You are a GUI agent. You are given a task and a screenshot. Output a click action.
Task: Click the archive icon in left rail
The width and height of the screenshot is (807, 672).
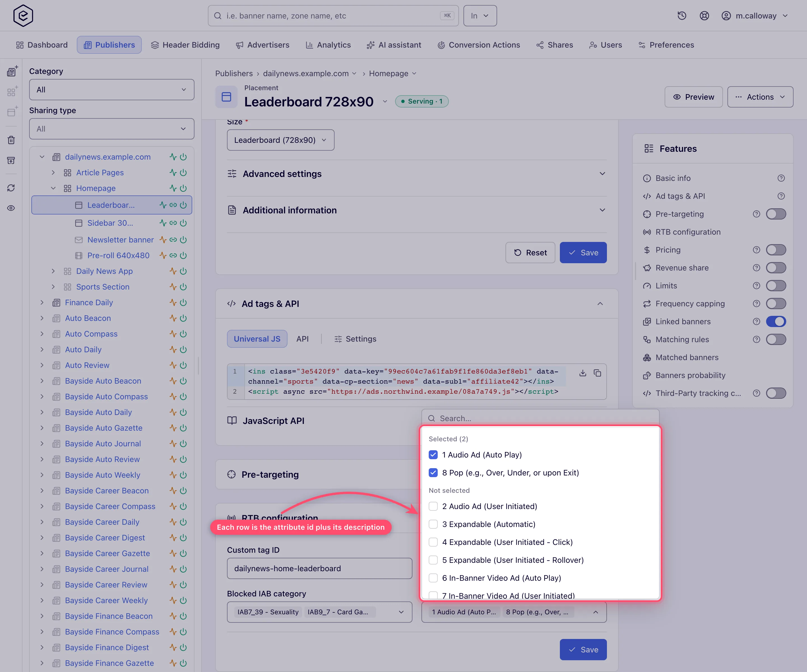point(11,160)
